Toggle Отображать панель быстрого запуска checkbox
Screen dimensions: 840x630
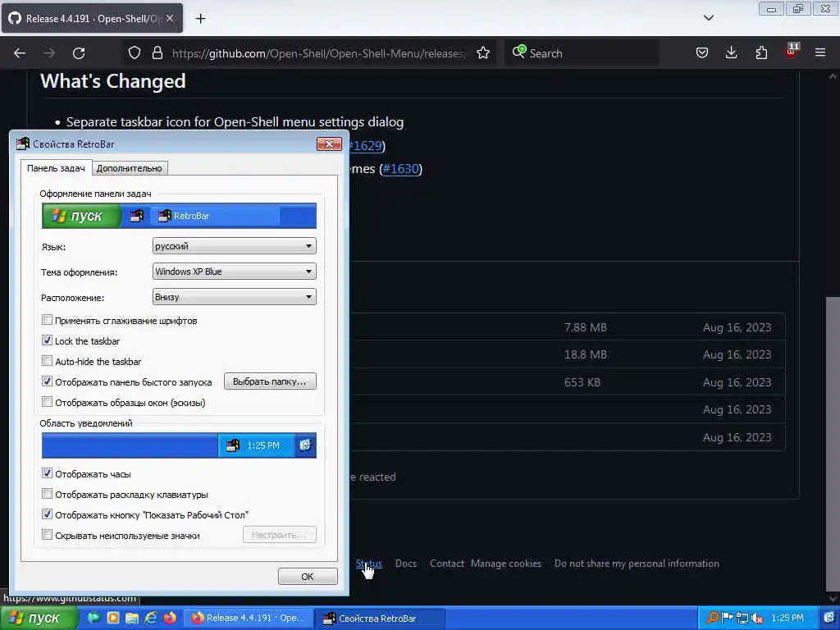click(x=47, y=381)
